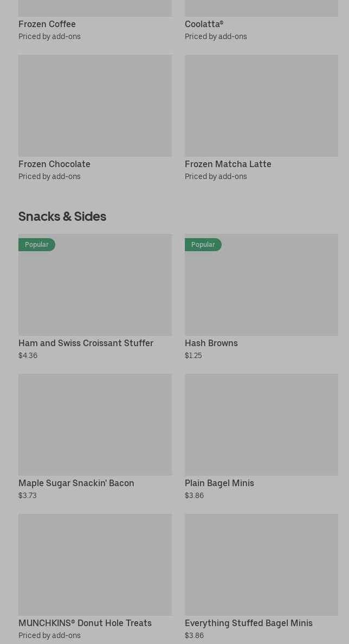Open the Everything Stuffed Bagel Minis image
Viewport: 349px width, 644px height.
261,564
